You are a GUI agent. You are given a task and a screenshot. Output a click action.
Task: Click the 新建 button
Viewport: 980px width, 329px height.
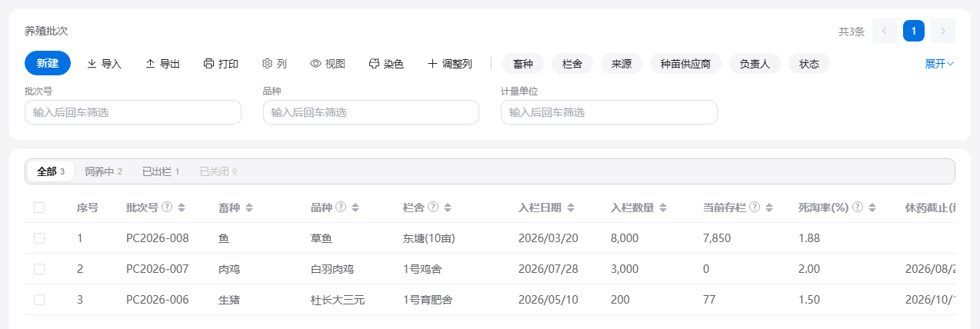coord(48,63)
